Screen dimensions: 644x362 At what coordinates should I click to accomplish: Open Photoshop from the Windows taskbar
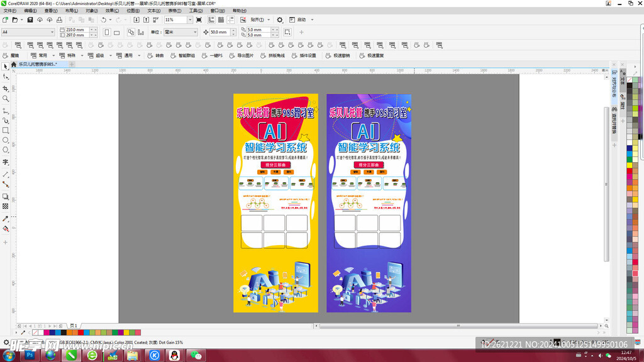click(x=30, y=355)
